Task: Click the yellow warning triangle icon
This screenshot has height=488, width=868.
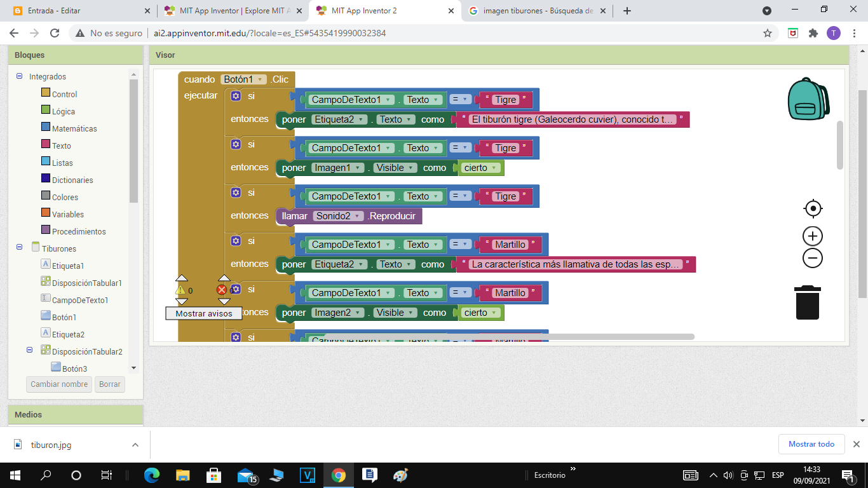Action: 180,290
